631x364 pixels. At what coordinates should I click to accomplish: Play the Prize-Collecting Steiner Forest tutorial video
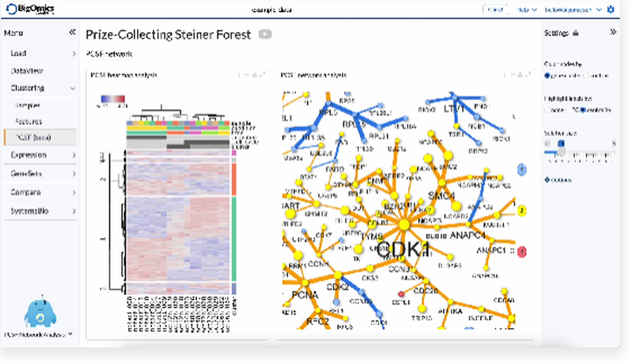(265, 35)
